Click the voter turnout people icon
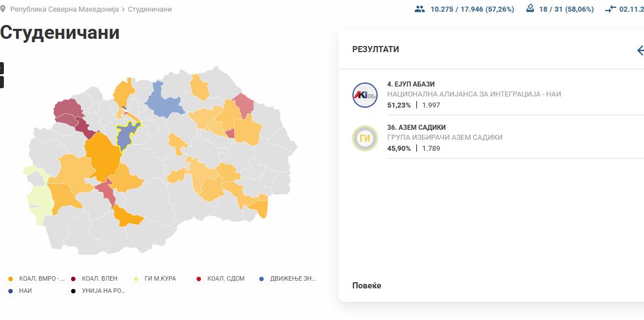Viewport: 644px width, 320px height. (420, 9)
